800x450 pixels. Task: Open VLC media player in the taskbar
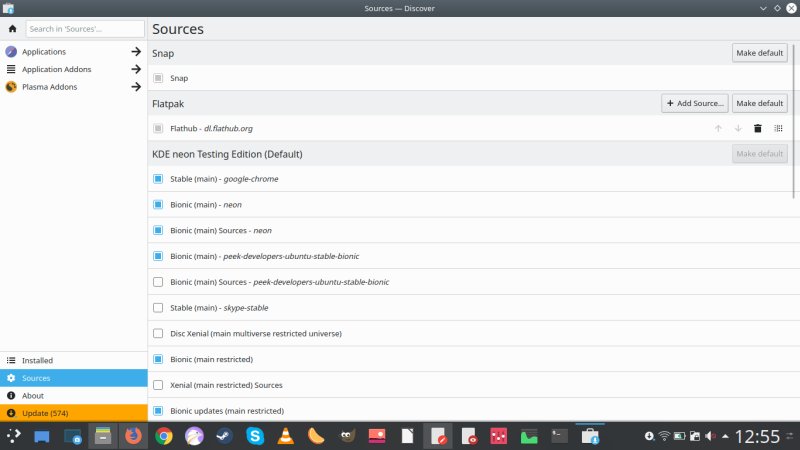click(x=285, y=436)
